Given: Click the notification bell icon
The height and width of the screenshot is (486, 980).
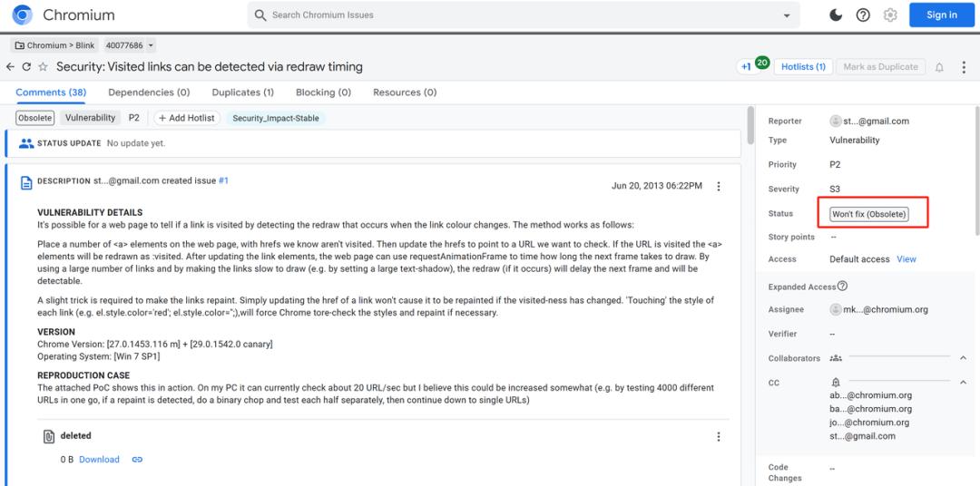Looking at the screenshot, I should coord(939,67).
